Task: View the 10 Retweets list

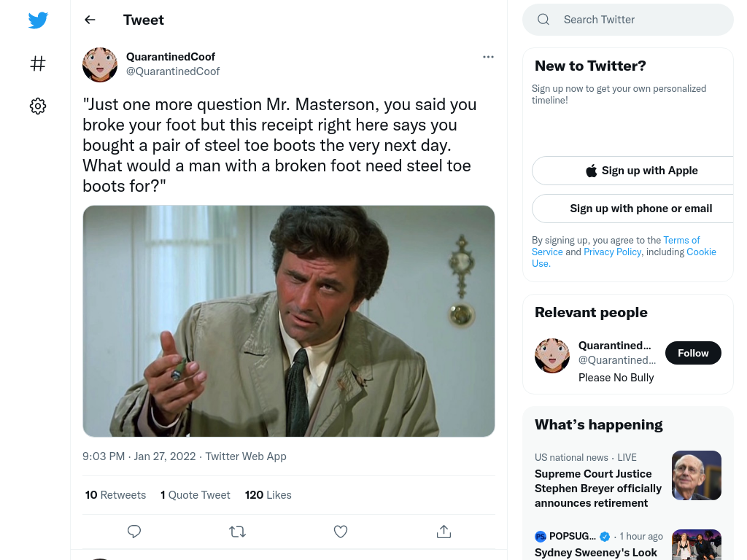Action: pos(116,495)
